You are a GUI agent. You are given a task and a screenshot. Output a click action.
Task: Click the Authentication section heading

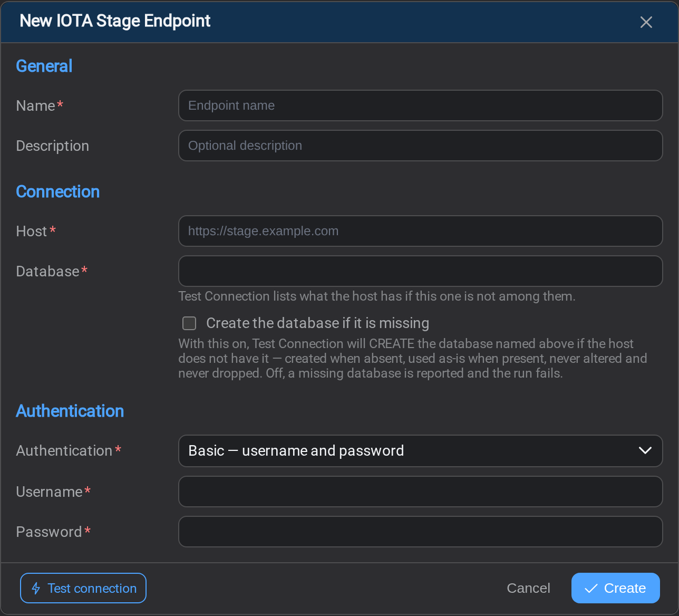[x=70, y=411]
